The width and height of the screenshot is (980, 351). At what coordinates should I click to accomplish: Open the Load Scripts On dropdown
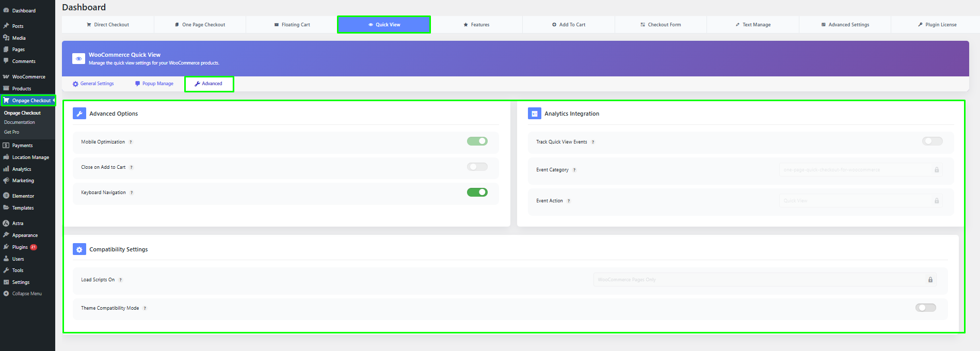click(x=764, y=280)
